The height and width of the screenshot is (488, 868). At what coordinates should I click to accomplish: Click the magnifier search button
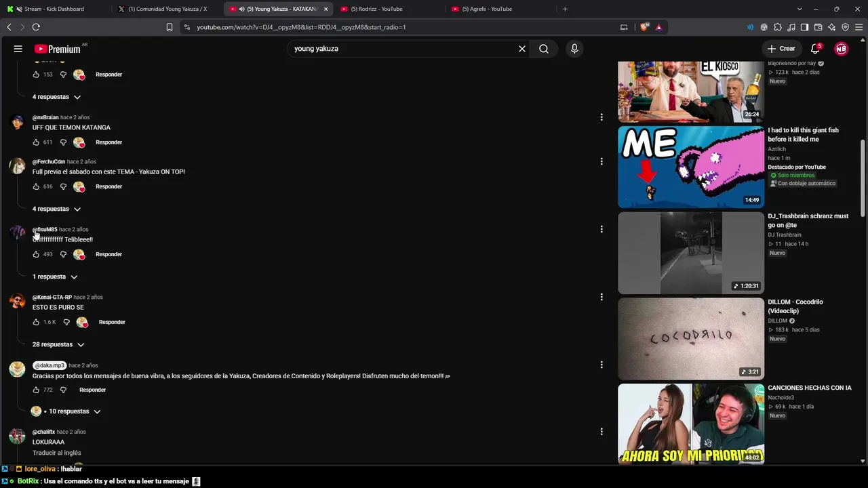[544, 49]
